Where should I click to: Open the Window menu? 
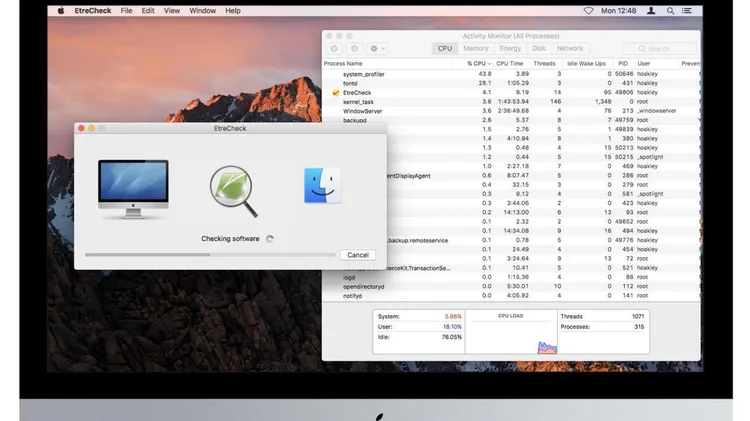(x=202, y=11)
